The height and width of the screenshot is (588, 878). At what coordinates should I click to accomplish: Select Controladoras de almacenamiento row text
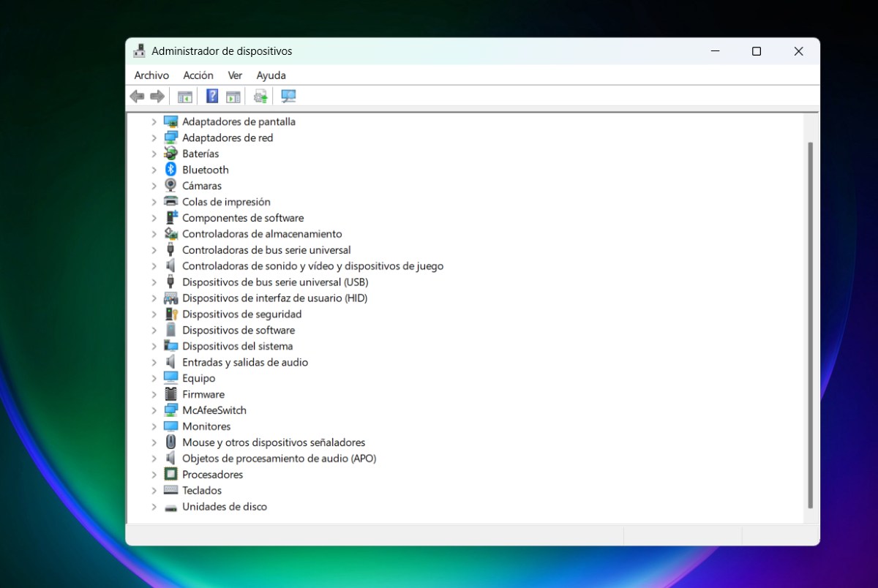click(x=262, y=234)
